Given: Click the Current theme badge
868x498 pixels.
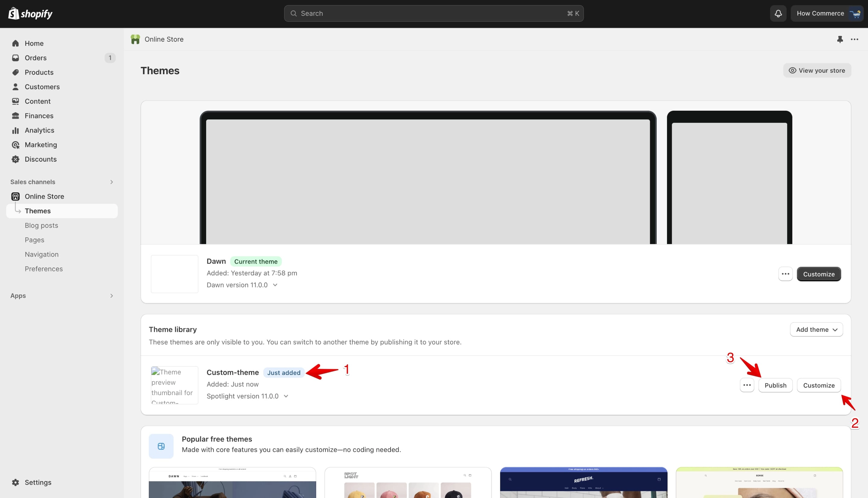Looking at the screenshot, I should point(256,262).
